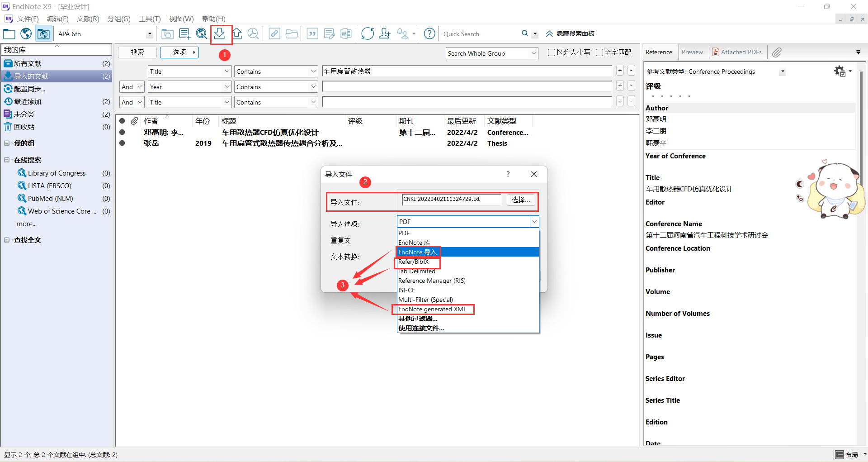The image size is (868, 462).
Task: Set a rating on the 评级 dots
Action: (671, 96)
